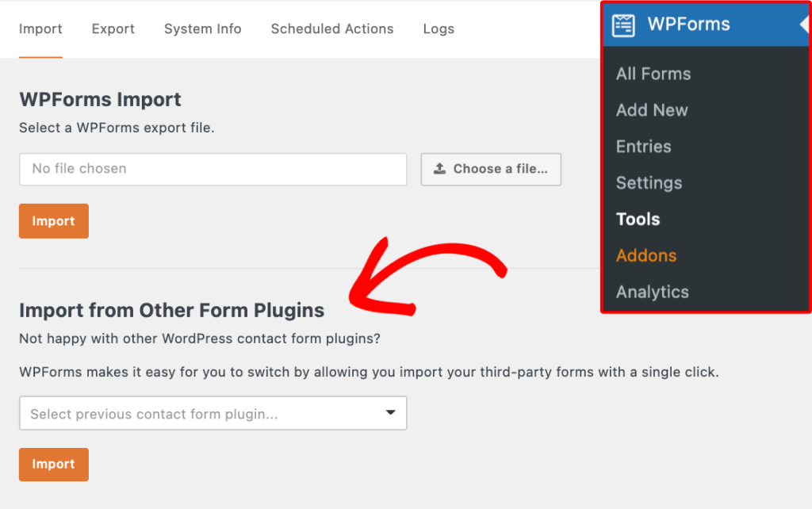Click the Import button under WPForms Import

pos(53,220)
